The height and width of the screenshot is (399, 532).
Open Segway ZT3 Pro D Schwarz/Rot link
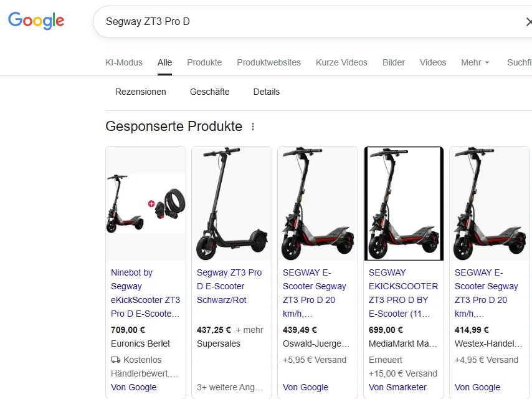[229, 286]
